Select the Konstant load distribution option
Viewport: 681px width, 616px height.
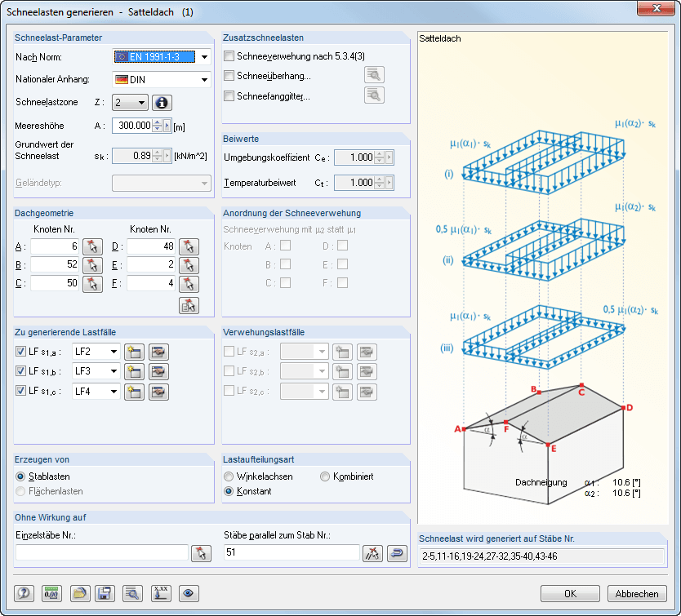229,491
